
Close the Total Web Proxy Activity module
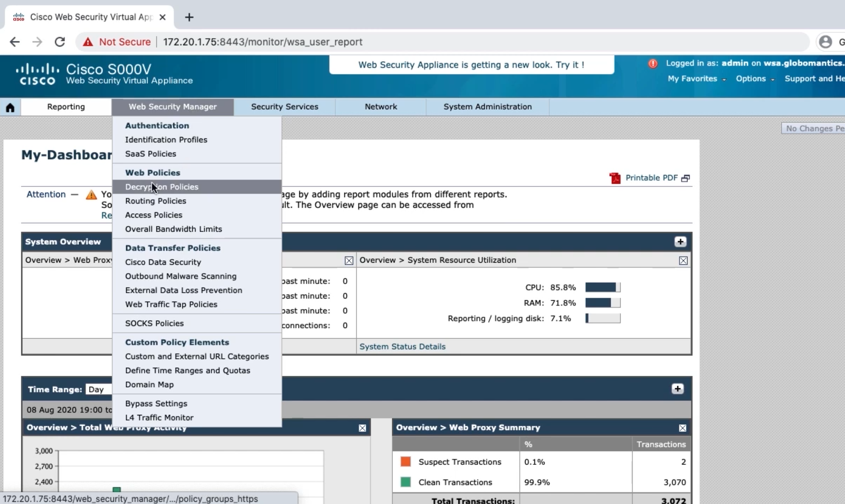tap(362, 428)
